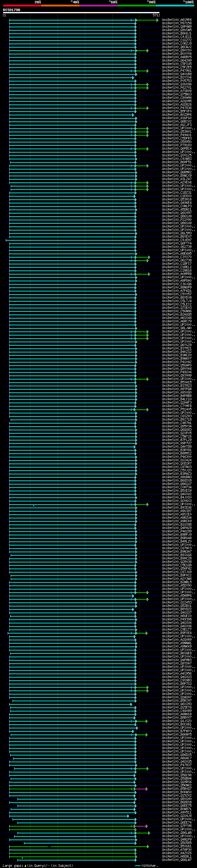
Task: Click the query end position 571
Action: (x=155, y=15)
